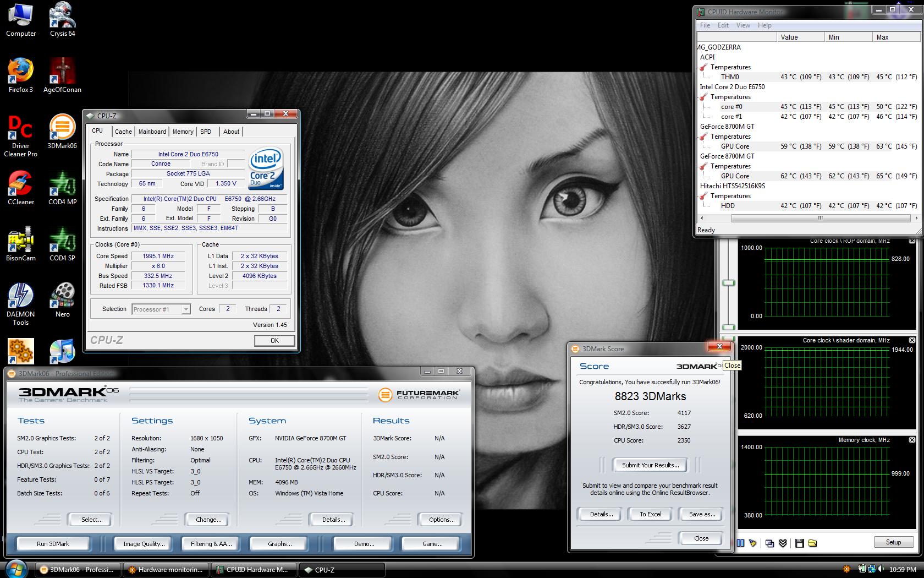
Task: Select the Nero desktop icon
Action: [62, 301]
